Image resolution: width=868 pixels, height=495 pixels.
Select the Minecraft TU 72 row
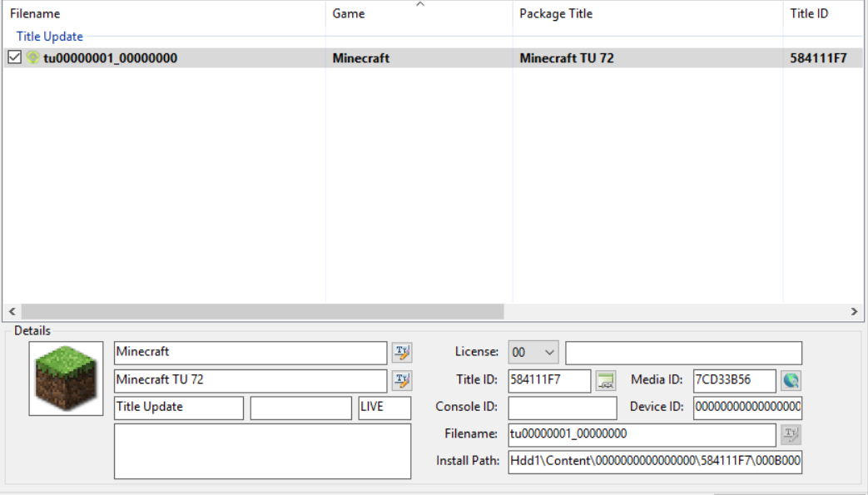[x=566, y=58]
